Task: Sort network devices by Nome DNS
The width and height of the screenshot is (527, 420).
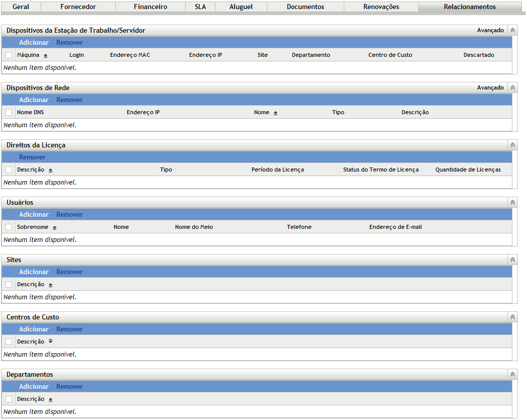Action: click(x=30, y=113)
